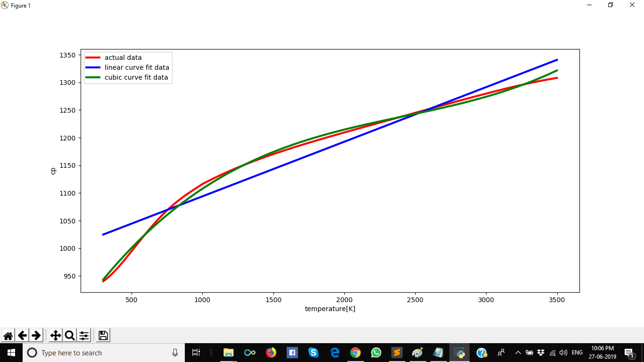Launch Firefox from the taskbar
The width and height of the screenshot is (644, 362).
(x=271, y=353)
